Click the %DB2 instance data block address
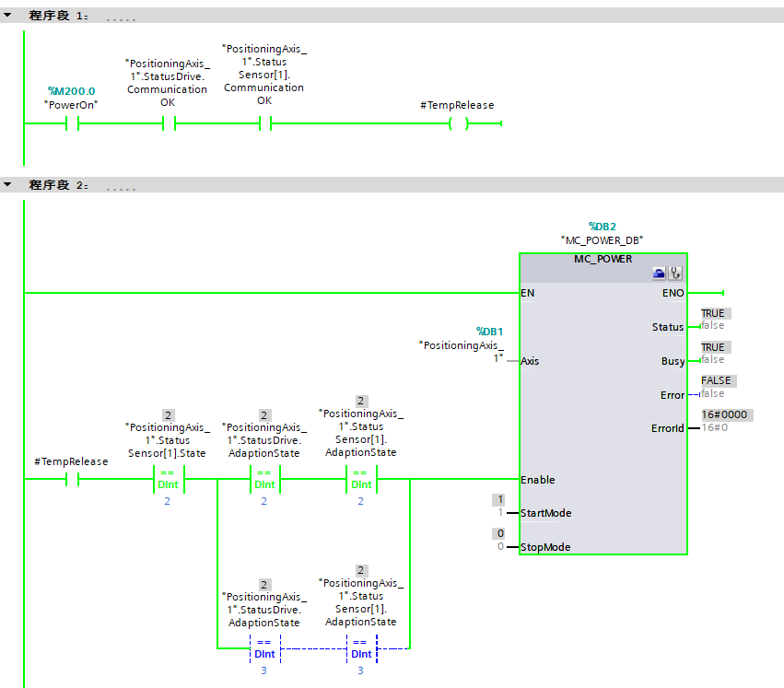 point(603,226)
